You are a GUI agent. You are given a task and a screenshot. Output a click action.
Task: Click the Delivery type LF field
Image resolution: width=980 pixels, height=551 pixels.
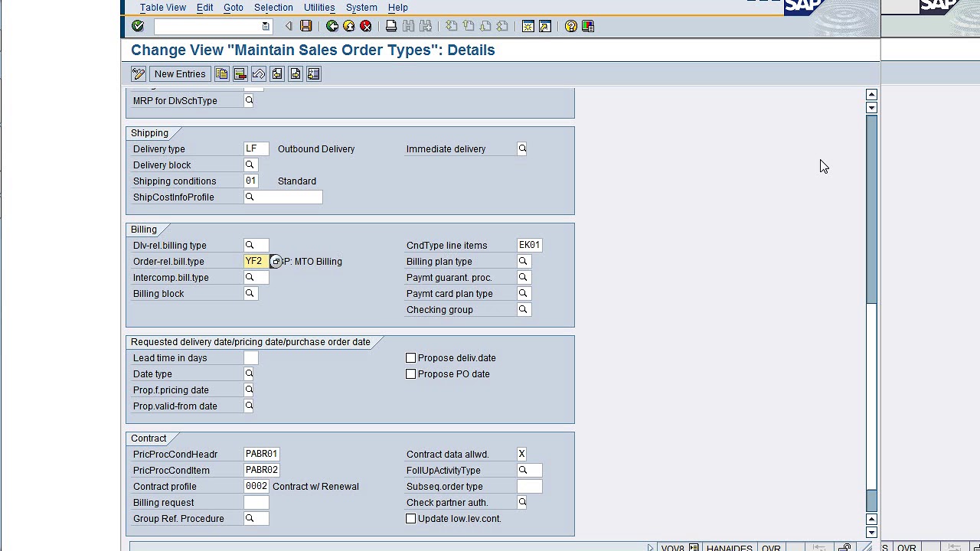click(256, 148)
